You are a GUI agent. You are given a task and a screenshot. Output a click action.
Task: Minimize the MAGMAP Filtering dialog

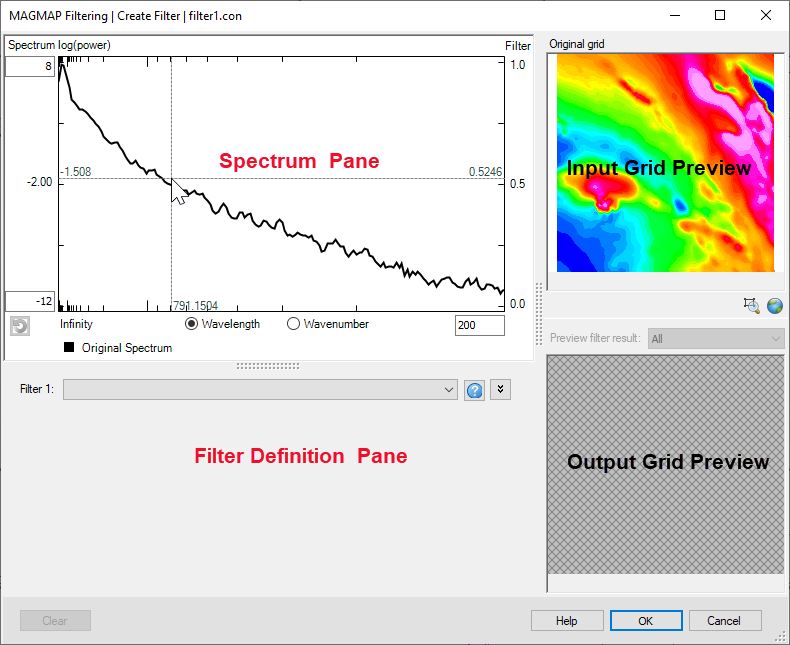tap(675, 15)
